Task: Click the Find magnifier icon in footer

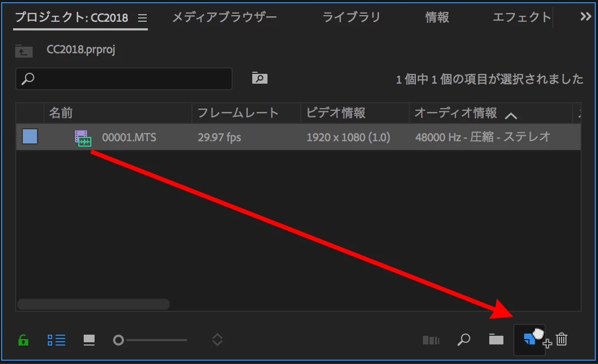Action: point(464,339)
